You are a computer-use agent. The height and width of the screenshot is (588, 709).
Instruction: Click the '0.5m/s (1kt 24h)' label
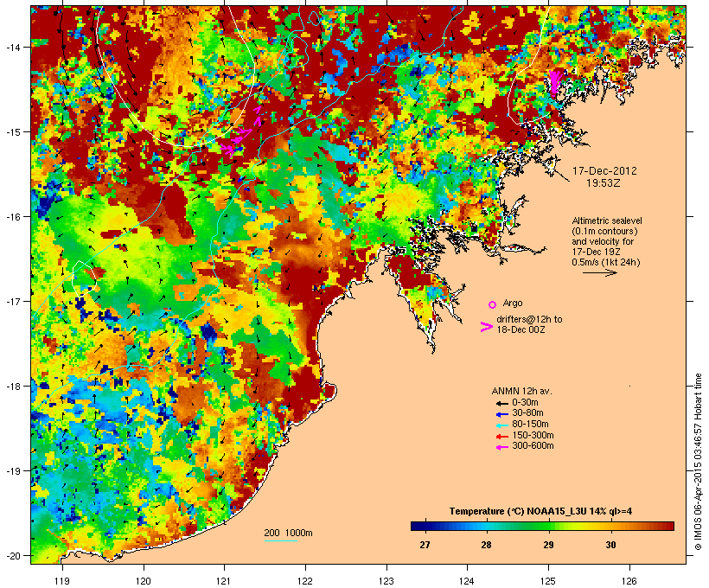(x=606, y=262)
